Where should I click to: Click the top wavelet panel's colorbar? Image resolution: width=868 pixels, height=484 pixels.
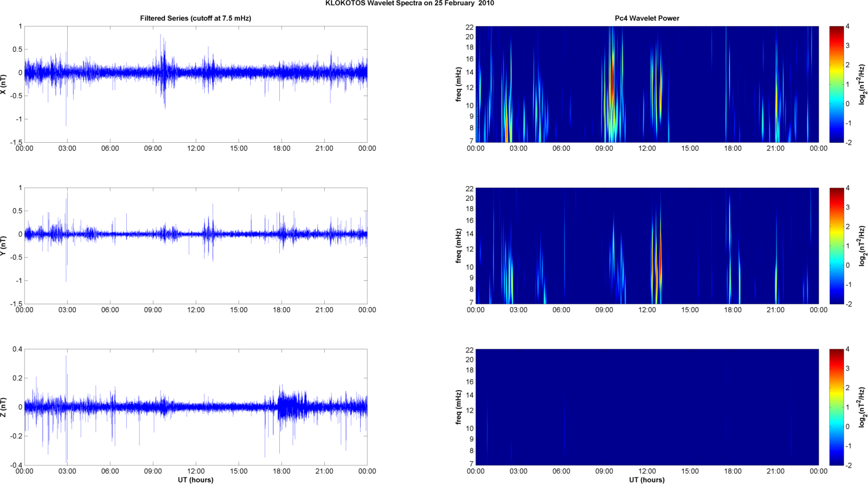tap(836, 84)
